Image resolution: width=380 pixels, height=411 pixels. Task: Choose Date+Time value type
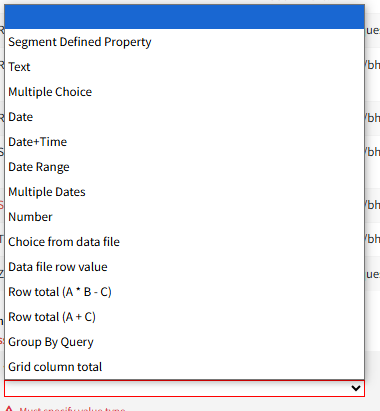tap(184, 142)
